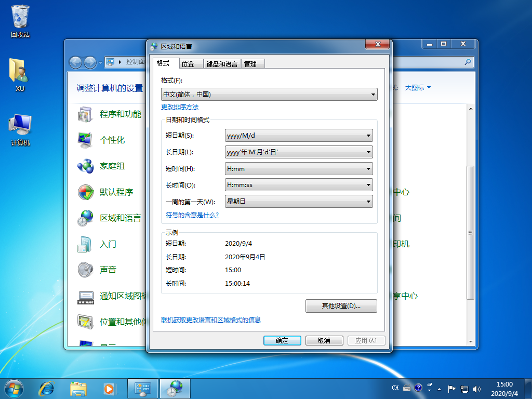Click the taskbar clock showing 15:00
The image size is (532, 399).
[x=504, y=389]
